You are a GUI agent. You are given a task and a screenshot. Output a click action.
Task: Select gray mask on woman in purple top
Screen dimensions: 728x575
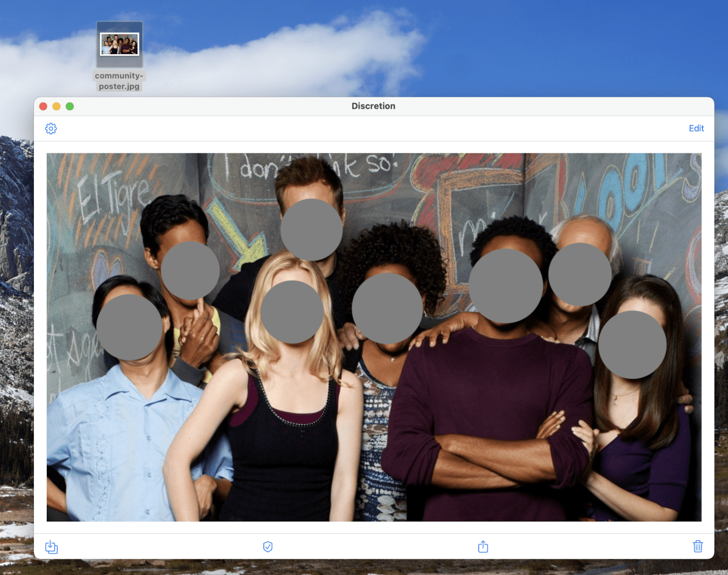632,344
